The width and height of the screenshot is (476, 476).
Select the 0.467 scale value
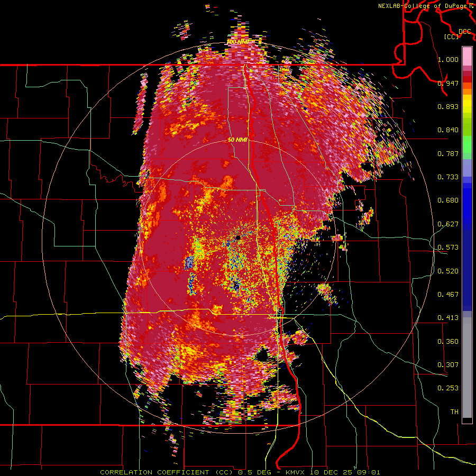point(448,295)
